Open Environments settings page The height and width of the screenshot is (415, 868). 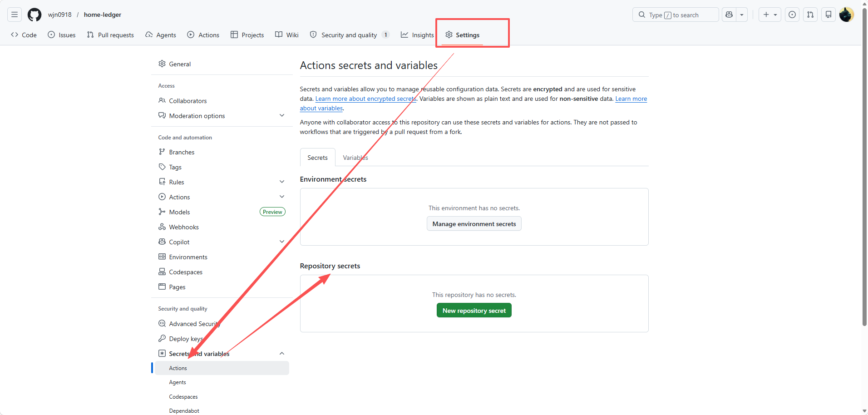[222, 257]
